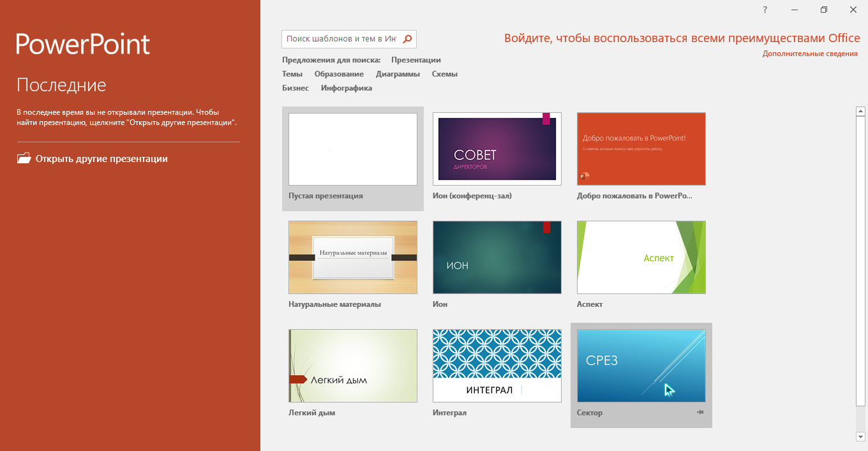
Task: Click in the template search field
Action: [x=341, y=39]
